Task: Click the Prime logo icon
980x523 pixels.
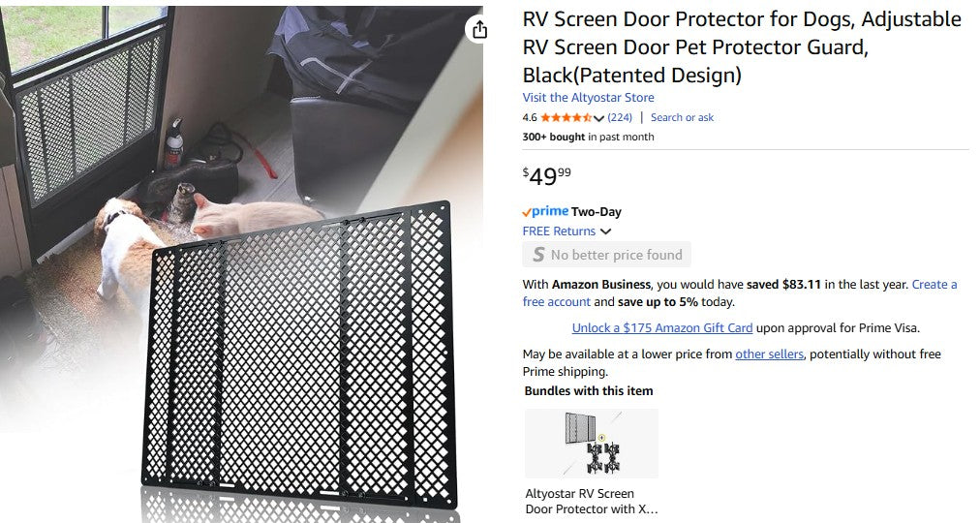Action: [x=545, y=212]
